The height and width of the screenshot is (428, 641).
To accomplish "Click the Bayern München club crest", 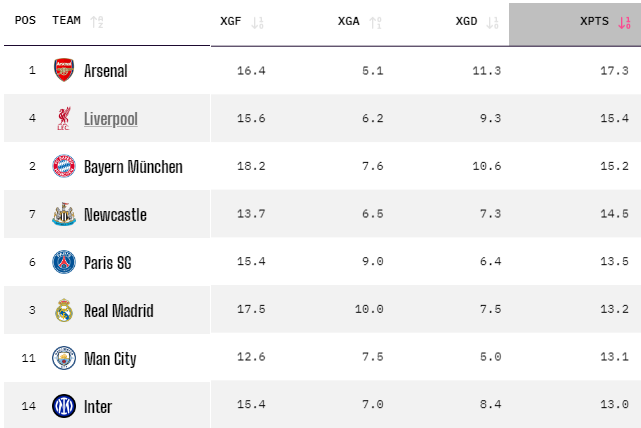I will click(64, 166).
